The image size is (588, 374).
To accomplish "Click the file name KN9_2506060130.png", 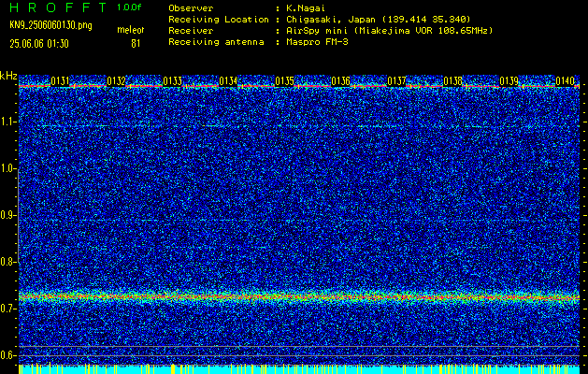I will 50,25.
